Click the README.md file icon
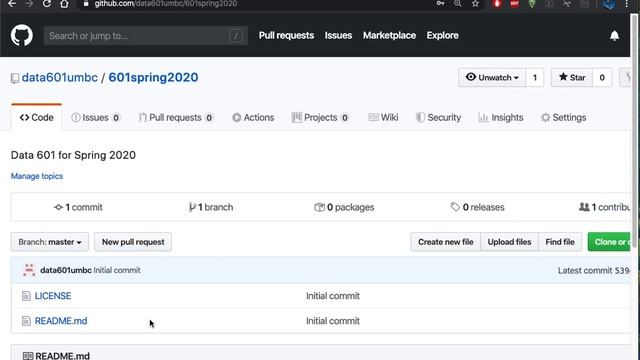640x360 pixels. 26,321
